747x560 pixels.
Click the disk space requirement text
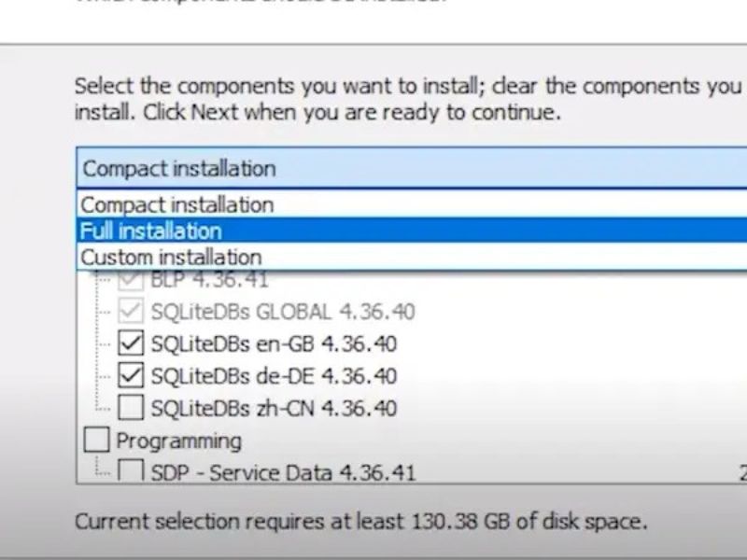click(360, 520)
